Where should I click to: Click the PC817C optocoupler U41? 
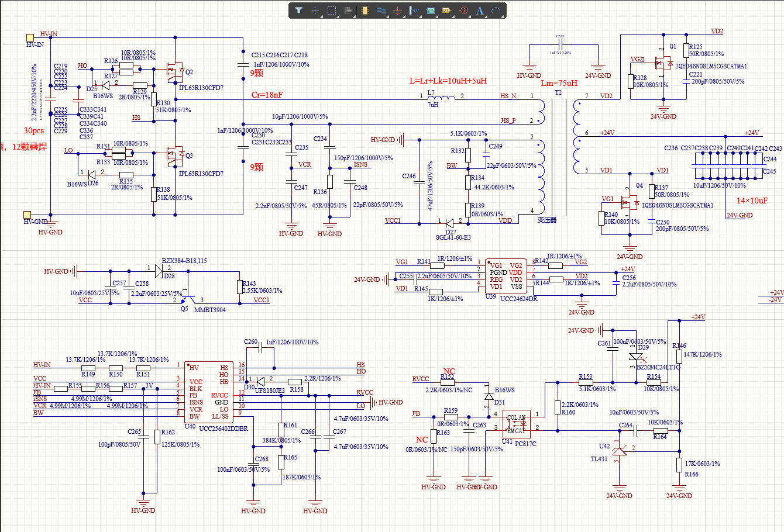(517, 424)
